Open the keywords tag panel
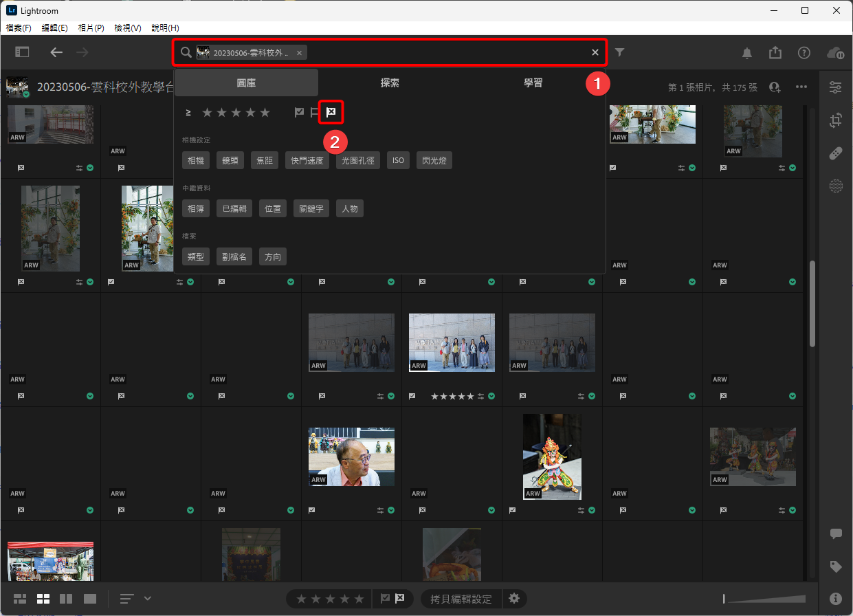This screenshot has width=853, height=616. [836, 566]
